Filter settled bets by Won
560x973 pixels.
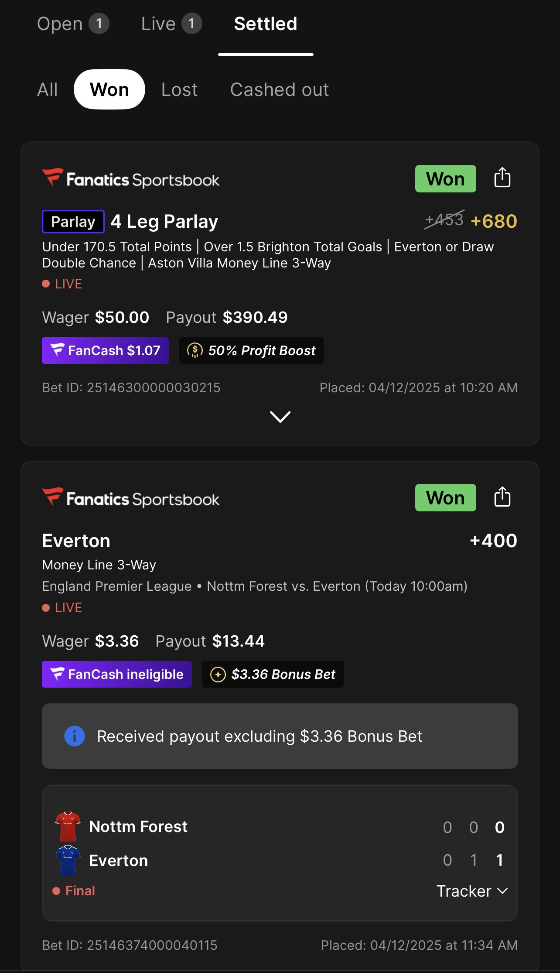click(x=109, y=89)
